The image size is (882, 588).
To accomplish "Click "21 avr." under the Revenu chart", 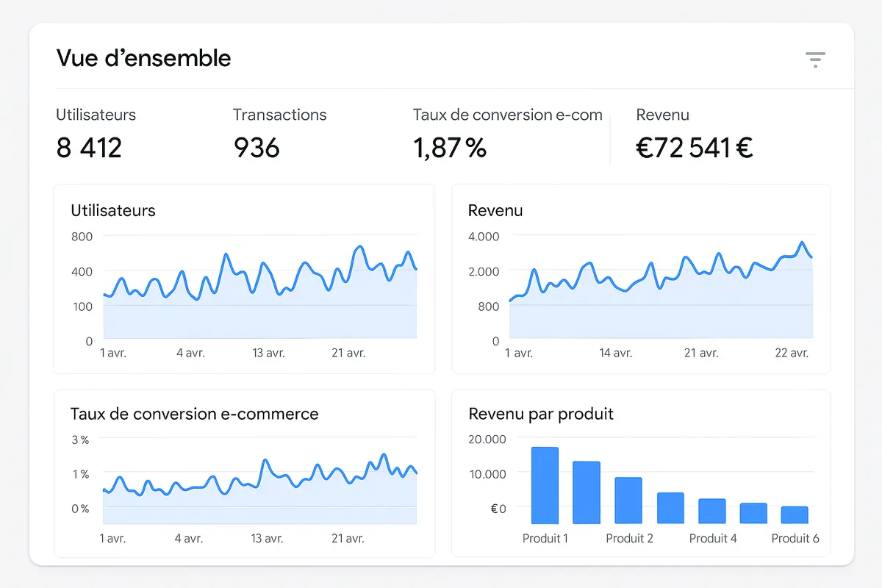I will pyautogui.click(x=701, y=353).
